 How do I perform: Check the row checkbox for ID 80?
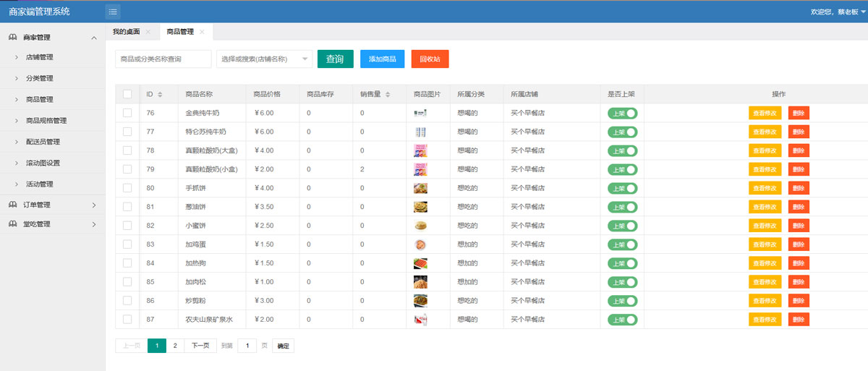click(x=127, y=188)
